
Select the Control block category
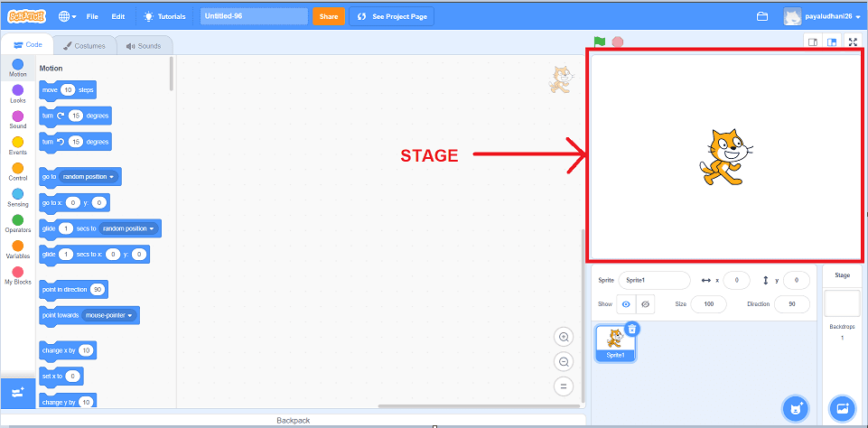tap(18, 172)
